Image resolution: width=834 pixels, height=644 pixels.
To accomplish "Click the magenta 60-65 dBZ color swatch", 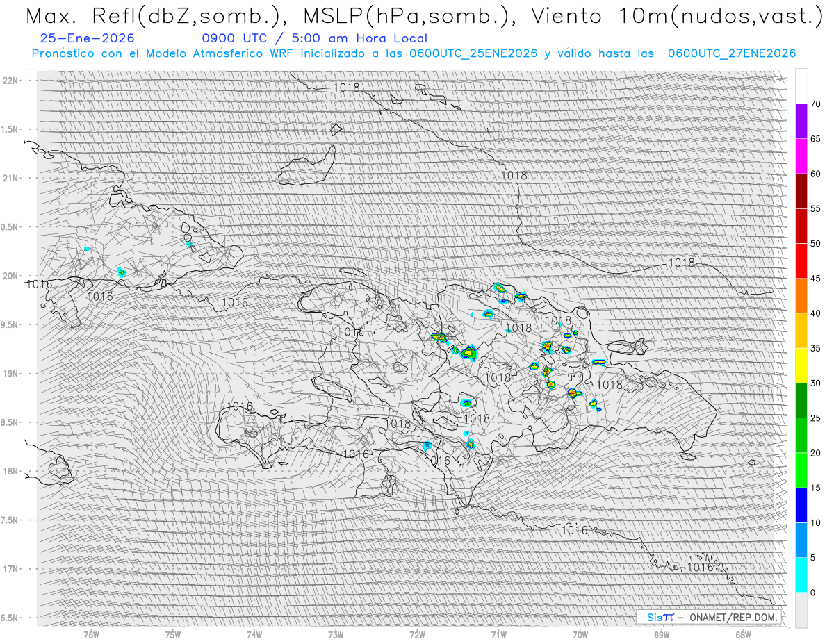I will click(801, 156).
